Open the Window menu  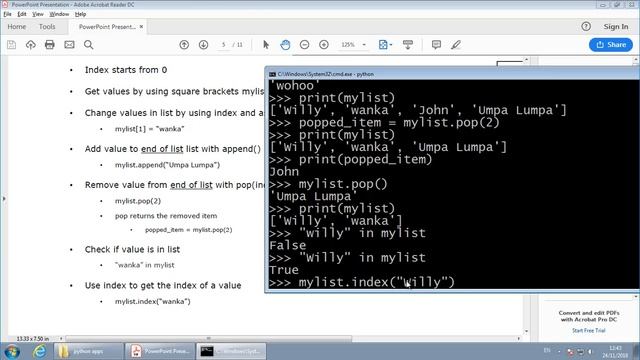click(x=59, y=14)
